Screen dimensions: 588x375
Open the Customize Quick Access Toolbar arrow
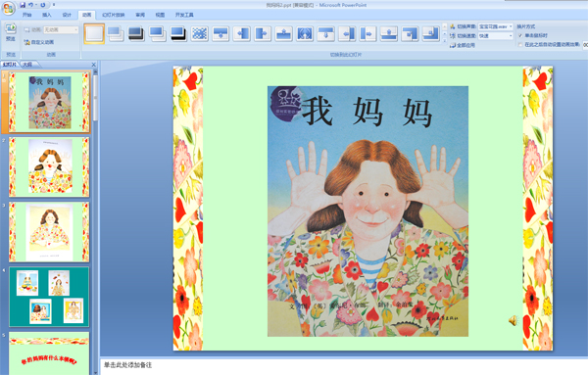54,5
